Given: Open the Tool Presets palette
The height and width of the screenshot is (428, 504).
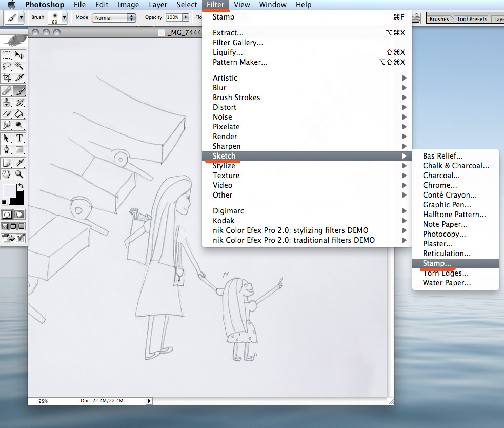Looking at the screenshot, I should click(471, 18).
